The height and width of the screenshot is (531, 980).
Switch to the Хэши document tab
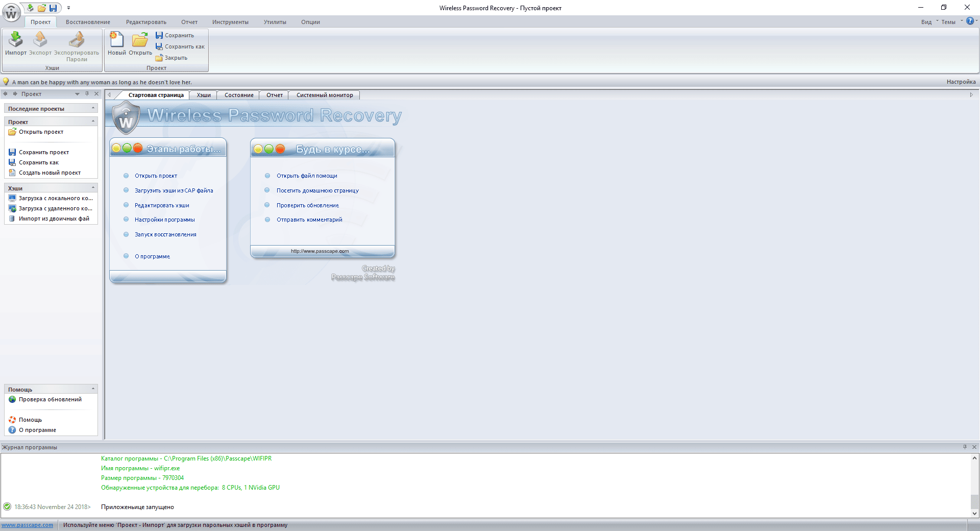[204, 95]
